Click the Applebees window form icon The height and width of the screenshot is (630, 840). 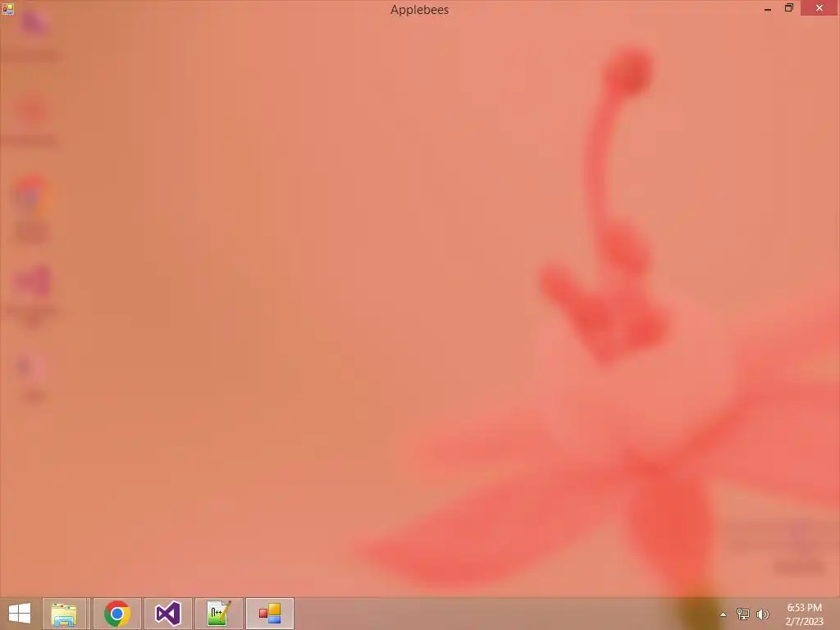tap(7, 8)
